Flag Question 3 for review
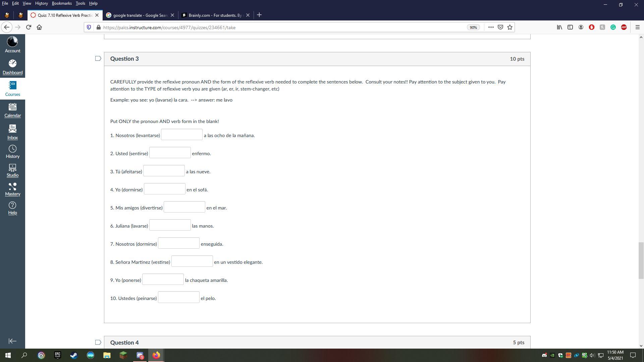The width and height of the screenshot is (644, 362). pos(98,59)
